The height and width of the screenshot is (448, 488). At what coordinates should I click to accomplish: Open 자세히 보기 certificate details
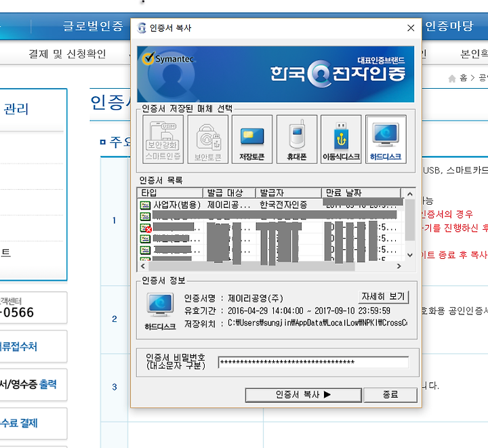383,297
